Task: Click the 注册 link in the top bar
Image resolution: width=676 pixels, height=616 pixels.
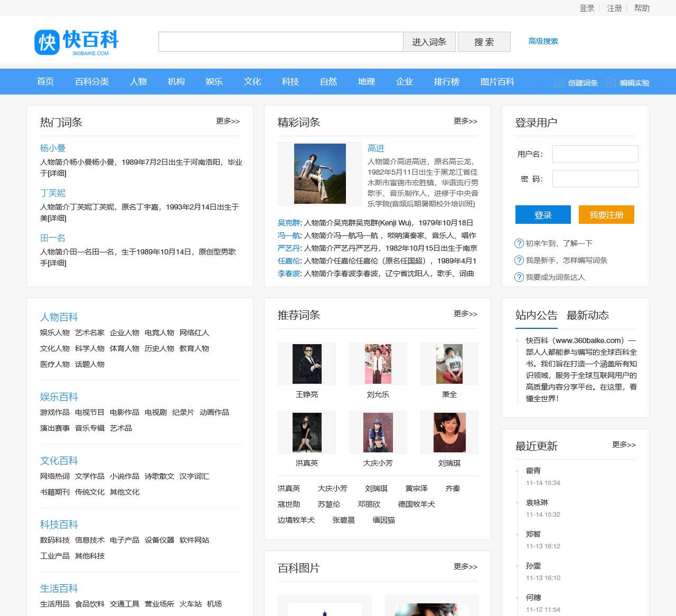Action: (x=614, y=8)
